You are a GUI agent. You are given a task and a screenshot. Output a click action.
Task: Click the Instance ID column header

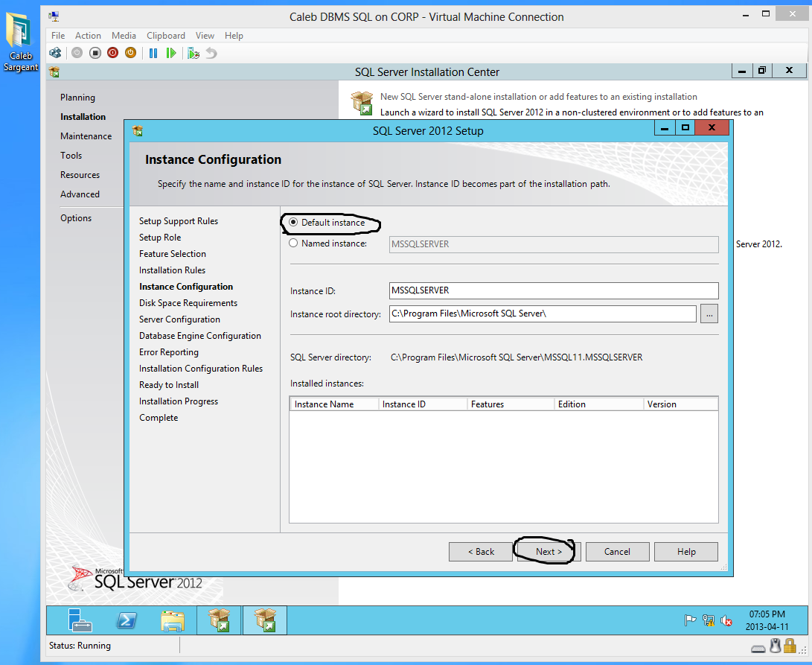423,404
